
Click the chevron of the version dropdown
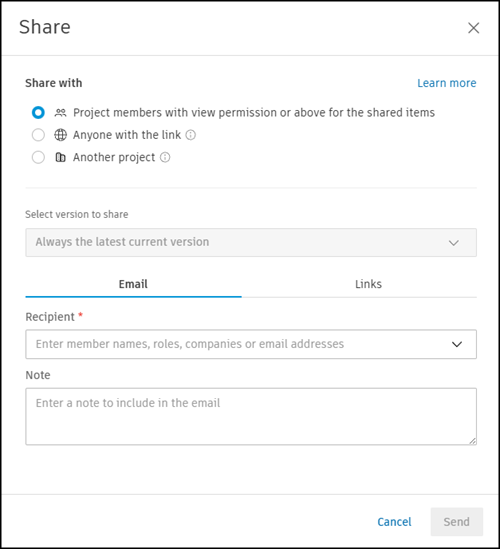(x=454, y=243)
